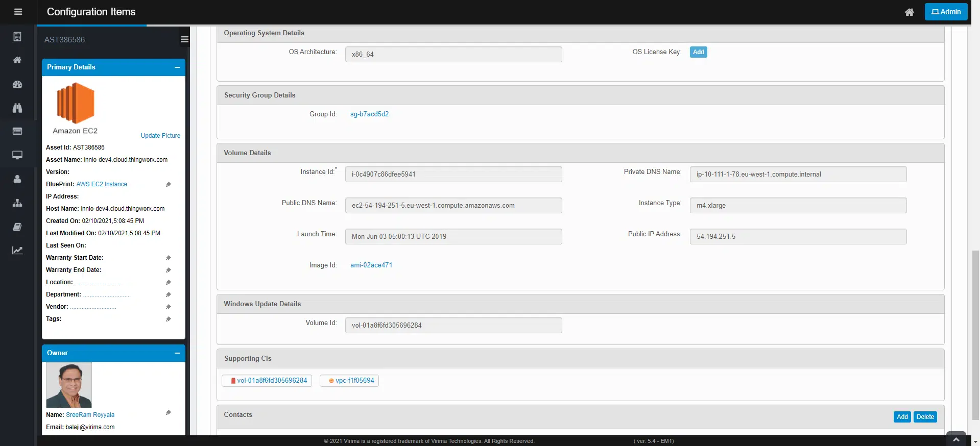Open the sg-b7acd5d2 security group link
Viewport: 980px width, 446px height.
(369, 114)
